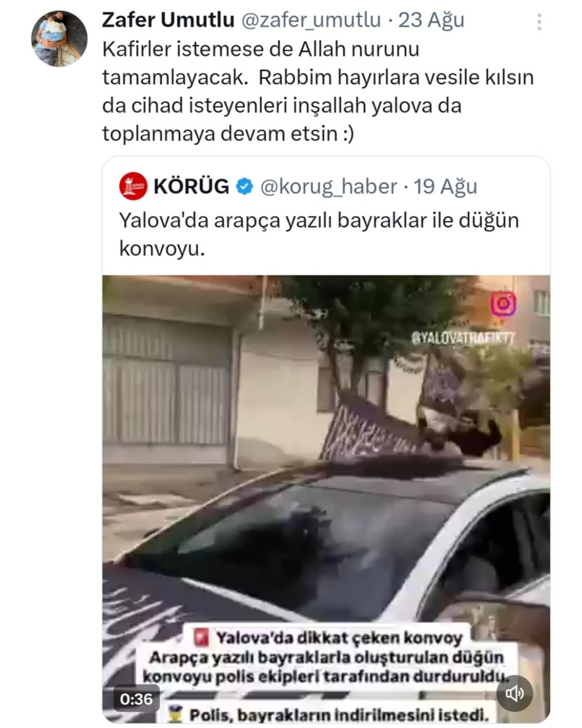Open KÖRÜG's red profile avatar
The width and height of the screenshot is (582, 728).
(133, 187)
